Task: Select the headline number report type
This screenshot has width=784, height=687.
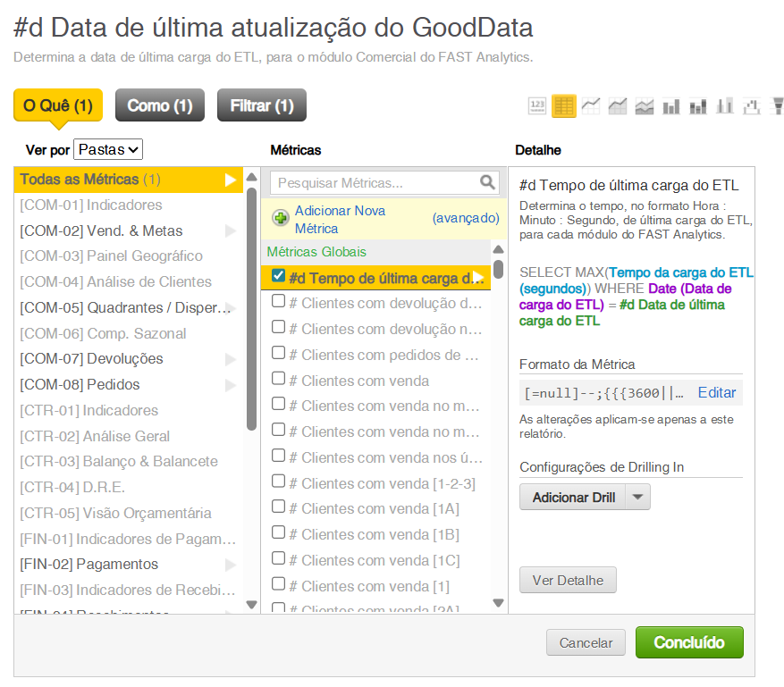Action: [x=537, y=106]
